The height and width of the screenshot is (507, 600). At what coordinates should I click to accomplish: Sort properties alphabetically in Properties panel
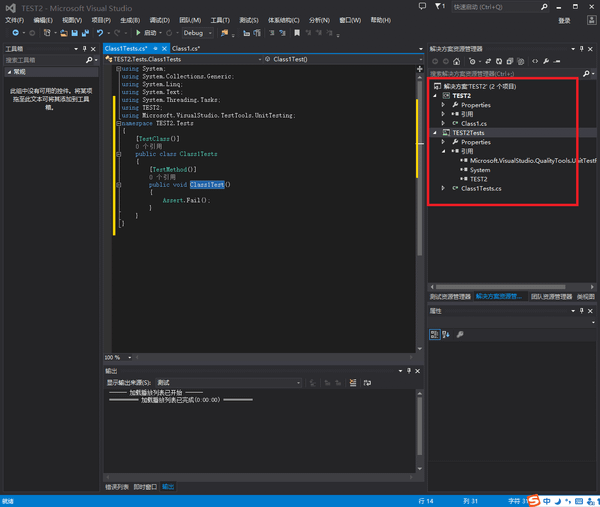click(x=446, y=335)
